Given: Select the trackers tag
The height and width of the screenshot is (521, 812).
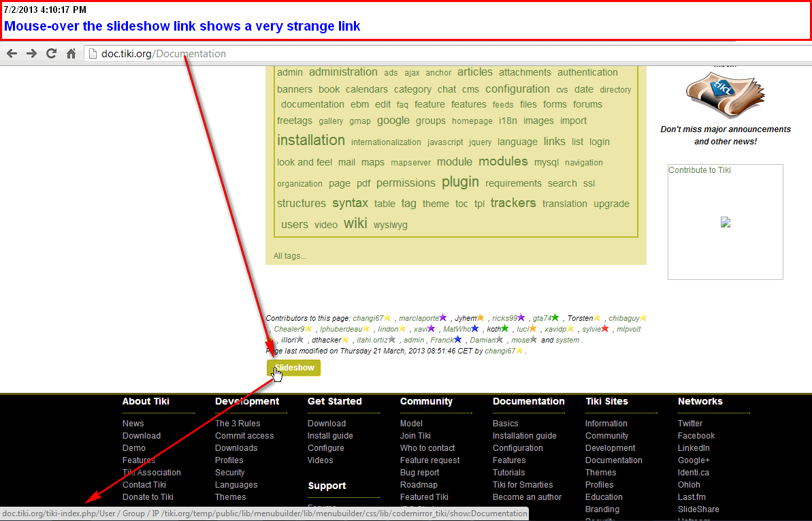Looking at the screenshot, I should 513,203.
